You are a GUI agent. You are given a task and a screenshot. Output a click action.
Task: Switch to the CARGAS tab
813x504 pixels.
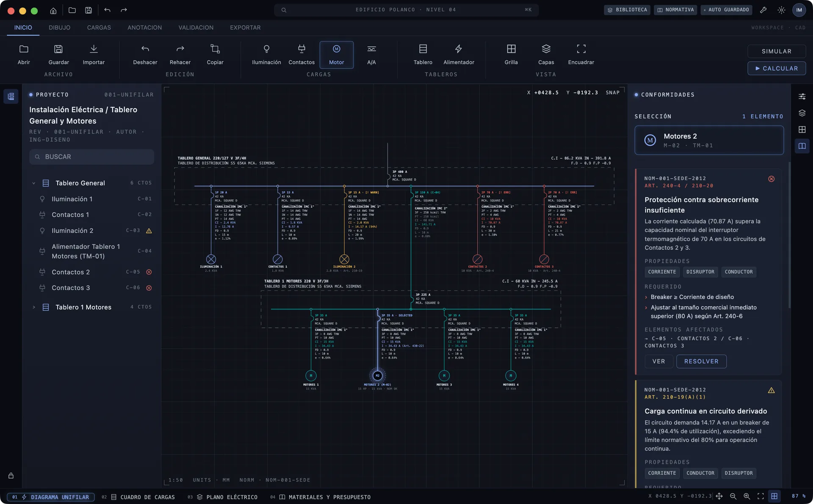99,28
